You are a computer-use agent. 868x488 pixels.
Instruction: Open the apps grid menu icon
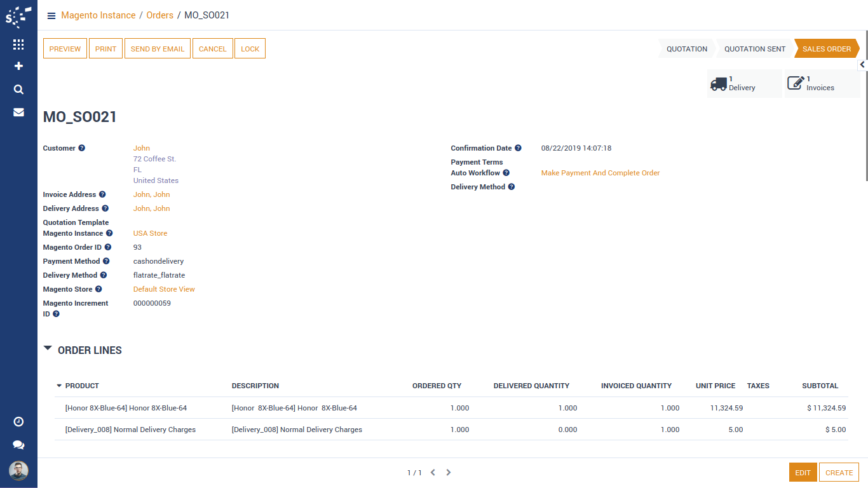click(x=18, y=44)
